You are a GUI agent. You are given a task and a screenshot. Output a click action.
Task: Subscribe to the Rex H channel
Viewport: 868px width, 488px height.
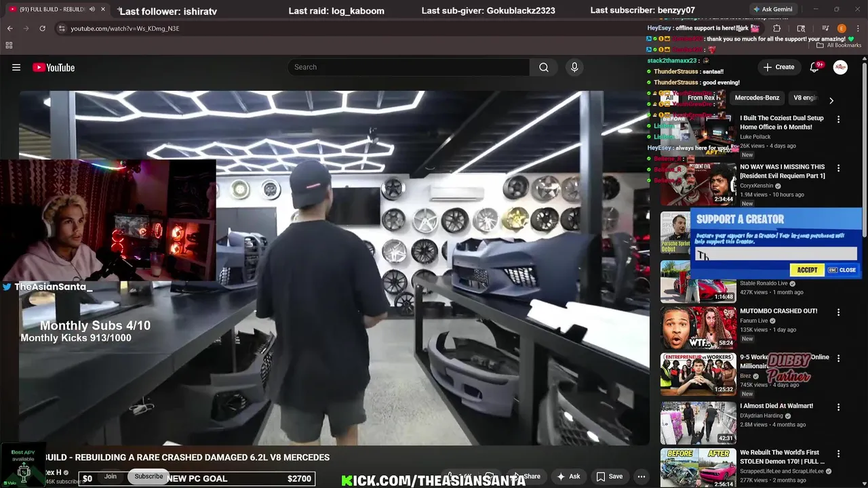(149, 476)
